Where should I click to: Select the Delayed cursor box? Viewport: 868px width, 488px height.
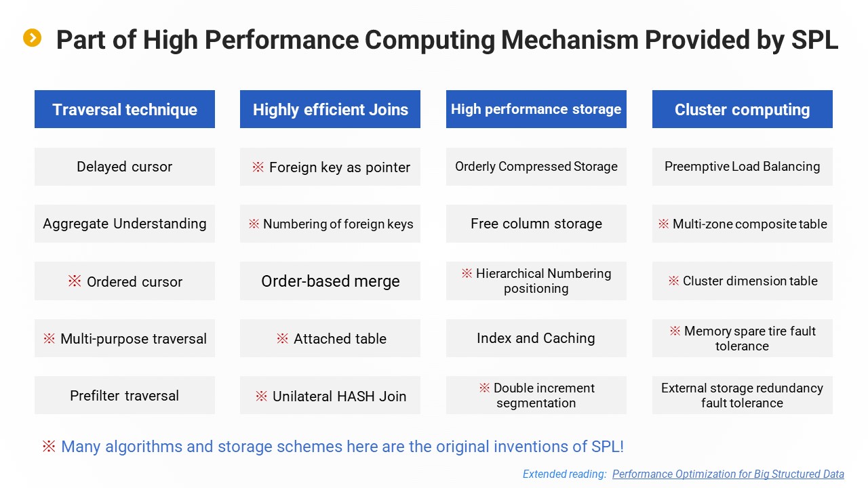coord(125,167)
